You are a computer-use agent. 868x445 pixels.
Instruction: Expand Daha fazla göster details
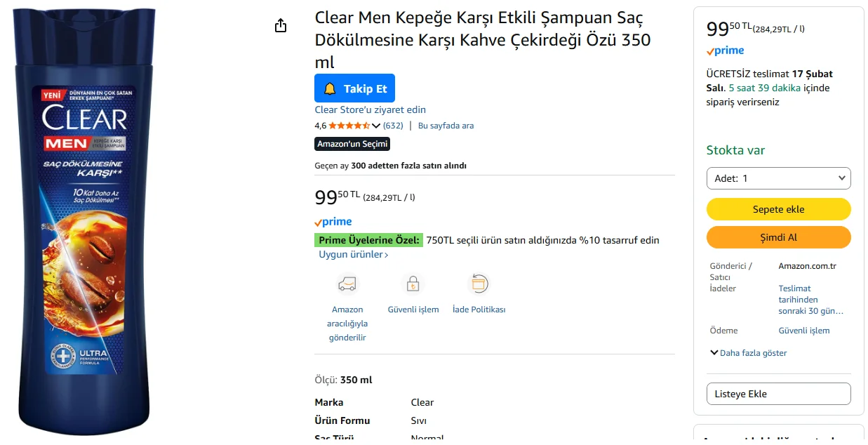748,353
